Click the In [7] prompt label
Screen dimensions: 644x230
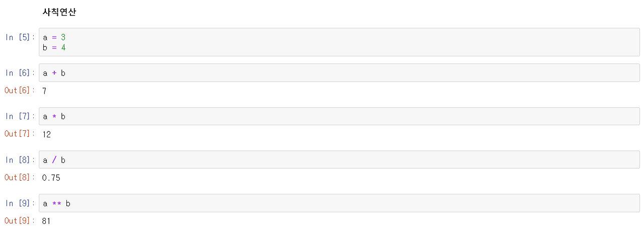(20, 116)
